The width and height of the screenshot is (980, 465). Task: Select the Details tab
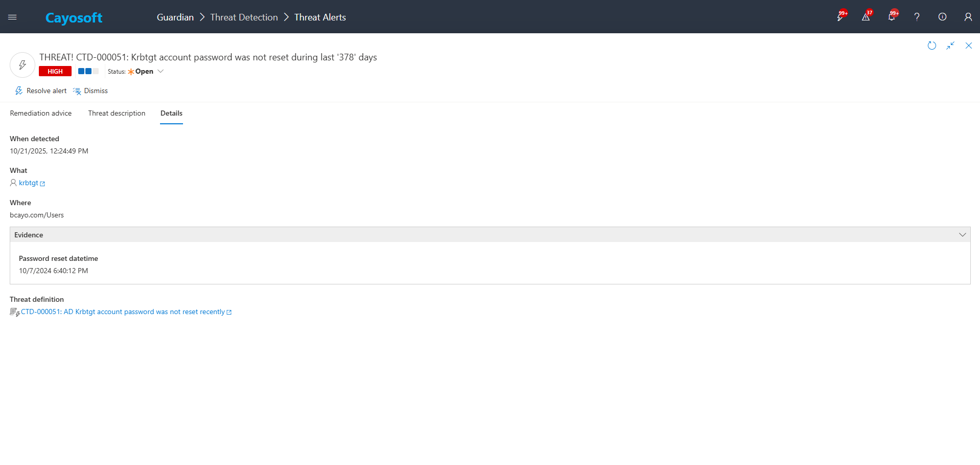point(171,114)
